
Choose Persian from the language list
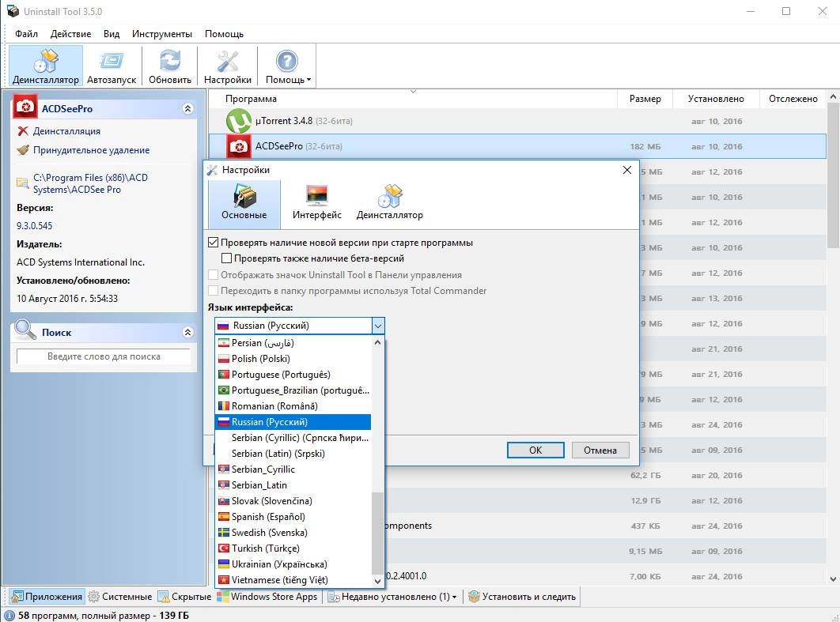pos(293,342)
